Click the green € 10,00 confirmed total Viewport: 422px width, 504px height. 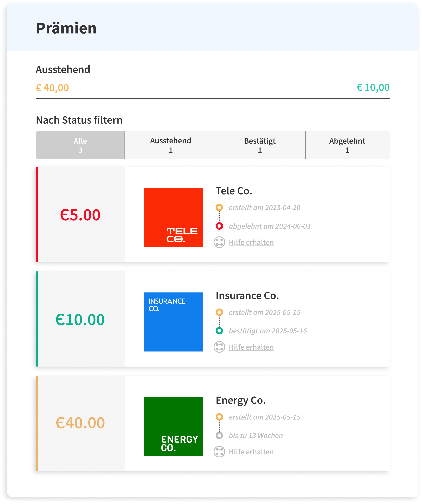373,88
